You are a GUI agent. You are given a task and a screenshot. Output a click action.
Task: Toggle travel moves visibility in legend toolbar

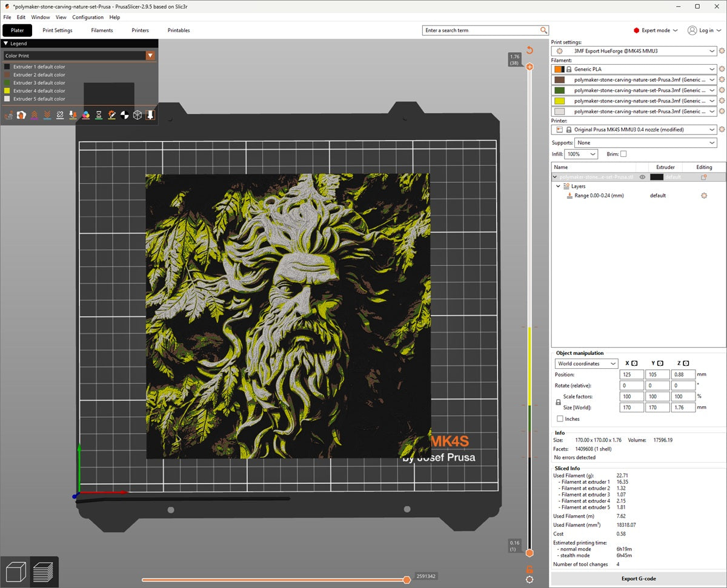click(x=8, y=114)
